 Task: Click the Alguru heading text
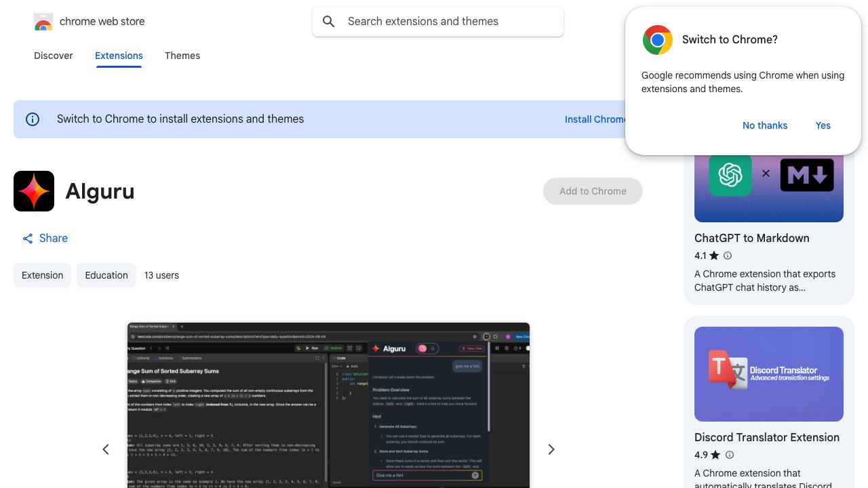pyautogui.click(x=100, y=191)
